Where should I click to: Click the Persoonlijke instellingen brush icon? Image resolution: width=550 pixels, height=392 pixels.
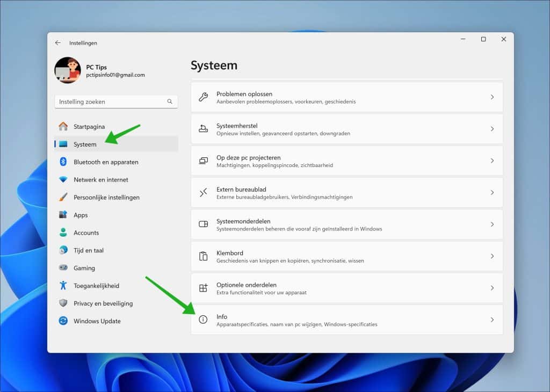click(x=63, y=197)
